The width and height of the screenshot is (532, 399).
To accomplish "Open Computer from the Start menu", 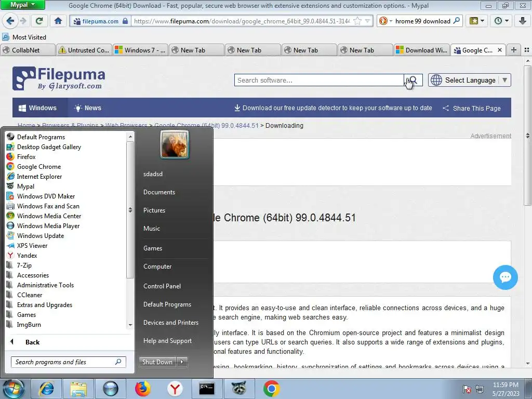I will pos(157,267).
